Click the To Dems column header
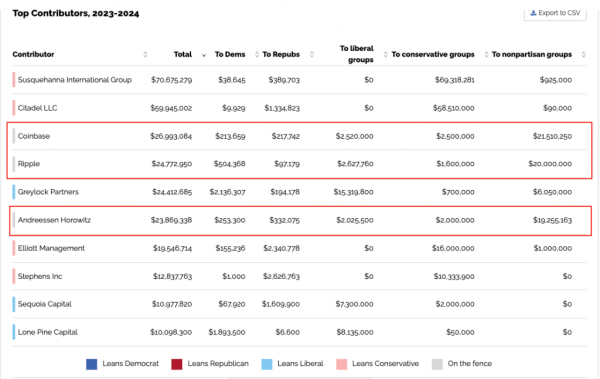This screenshot has height=379, width=600. [x=230, y=54]
